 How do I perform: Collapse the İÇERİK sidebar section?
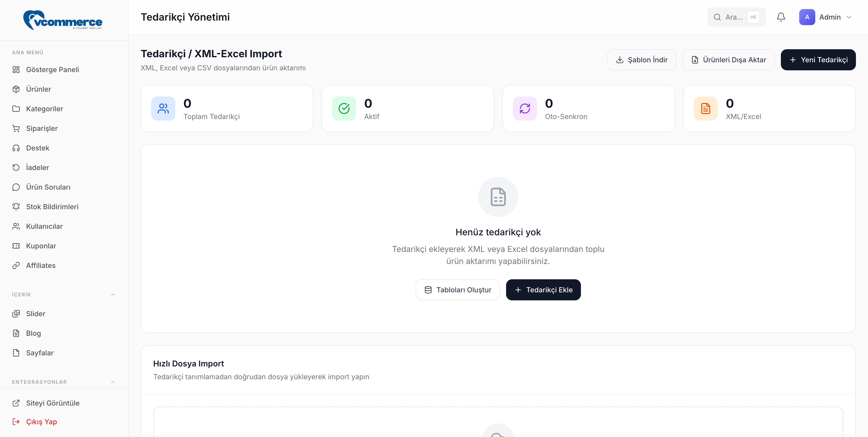point(113,295)
